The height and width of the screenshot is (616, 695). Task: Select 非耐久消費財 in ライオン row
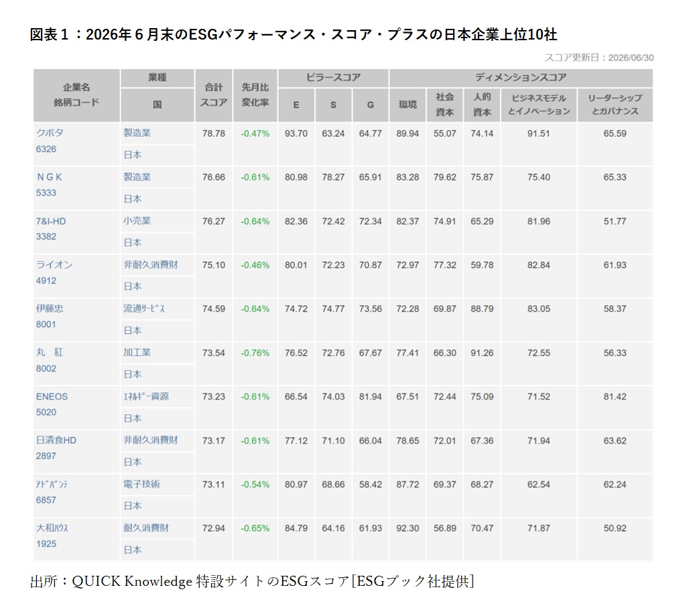click(x=151, y=265)
